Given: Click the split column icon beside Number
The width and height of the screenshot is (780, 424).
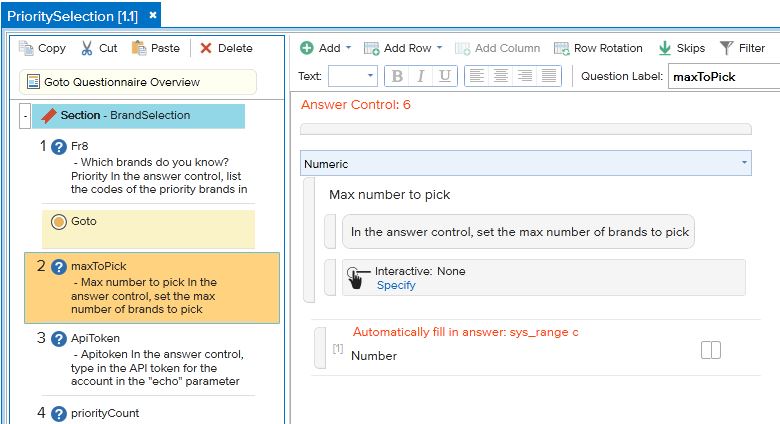Looking at the screenshot, I should [x=710, y=350].
